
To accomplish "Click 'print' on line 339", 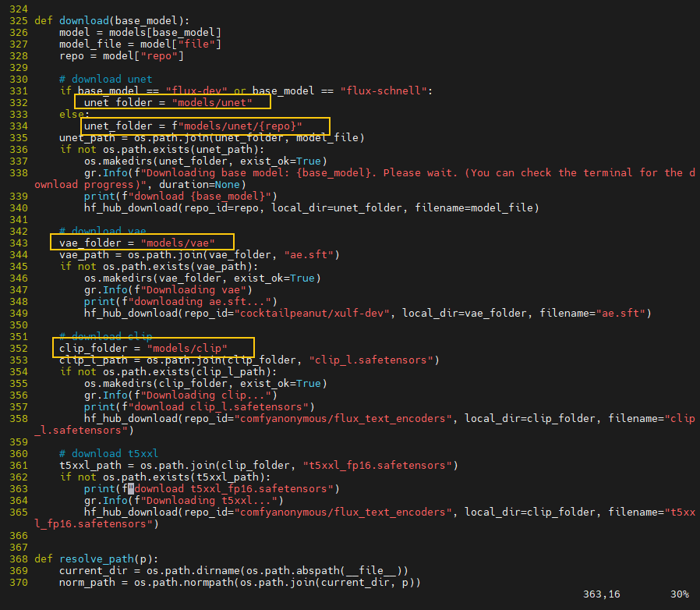I will (100, 197).
